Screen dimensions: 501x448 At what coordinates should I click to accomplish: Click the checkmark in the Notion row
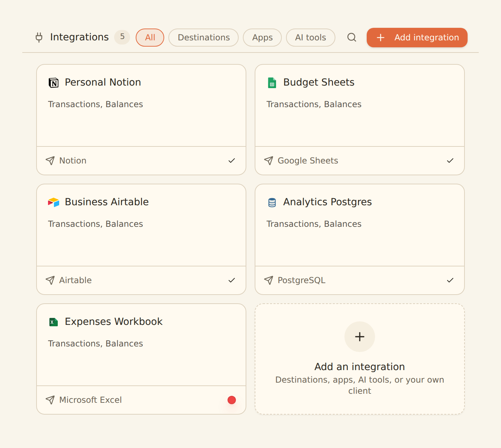232,160
